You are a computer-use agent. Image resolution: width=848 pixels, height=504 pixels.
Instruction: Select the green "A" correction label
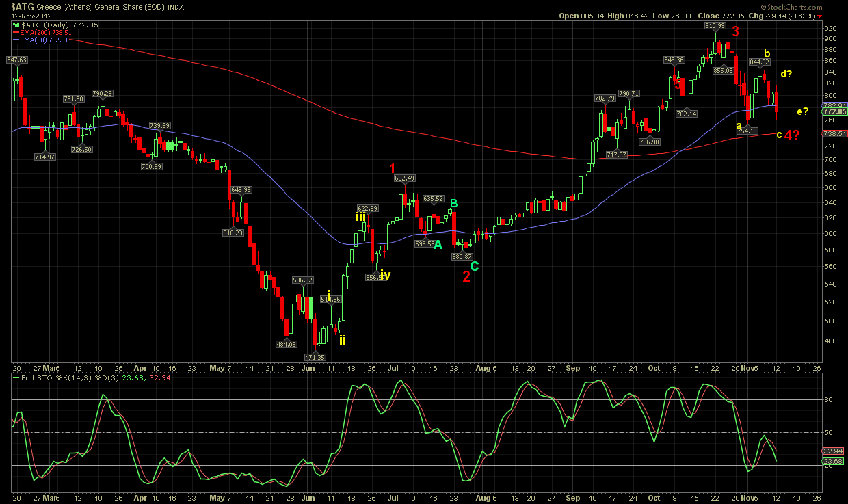point(438,245)
